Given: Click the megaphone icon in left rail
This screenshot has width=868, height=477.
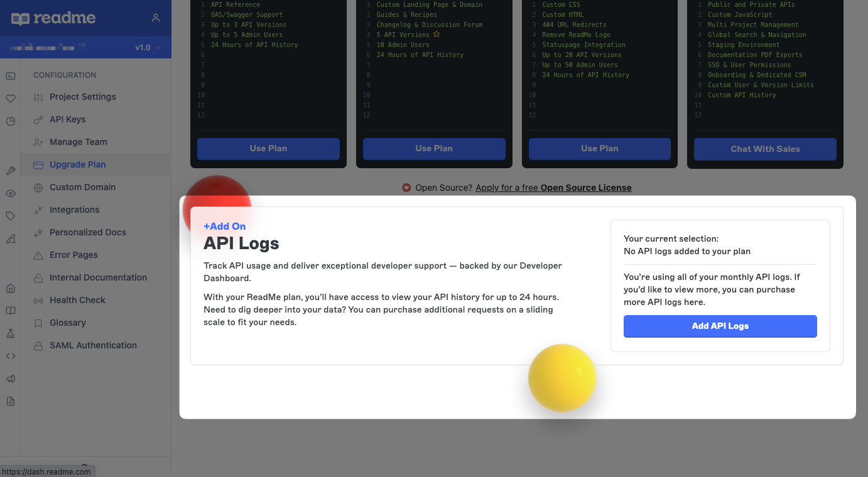Looking at the screenshot, I should 10,378.
